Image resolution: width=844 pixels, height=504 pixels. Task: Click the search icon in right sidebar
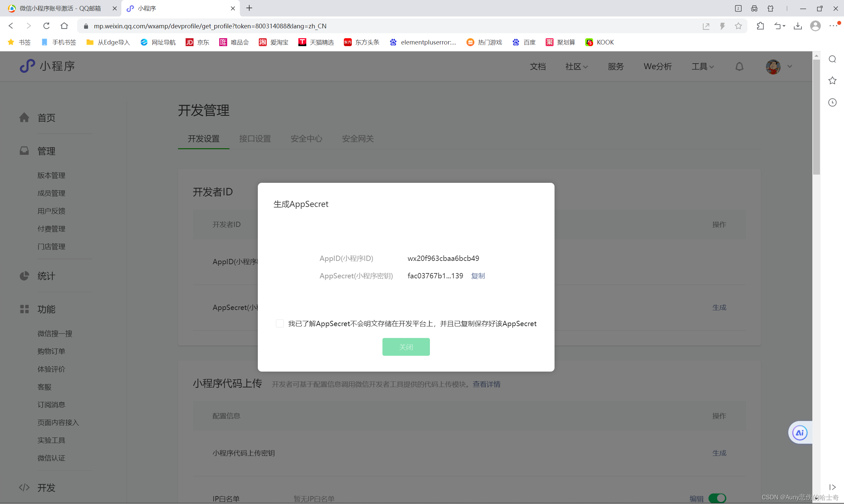(832, 59)
